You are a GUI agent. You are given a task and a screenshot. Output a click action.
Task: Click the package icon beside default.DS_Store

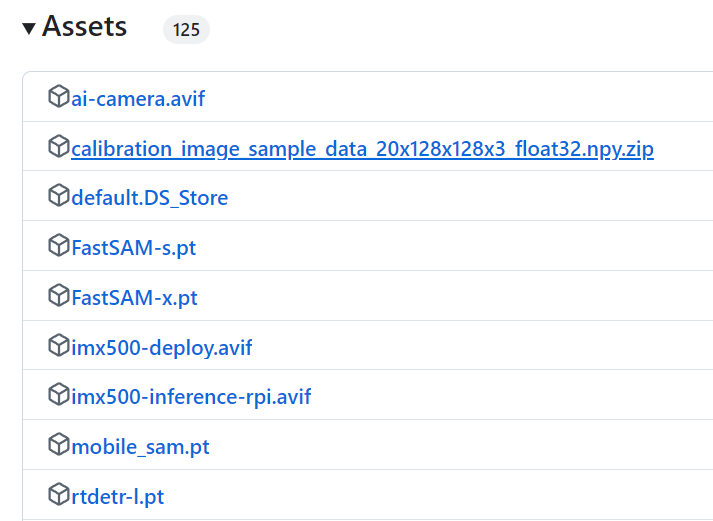point(59,197)
